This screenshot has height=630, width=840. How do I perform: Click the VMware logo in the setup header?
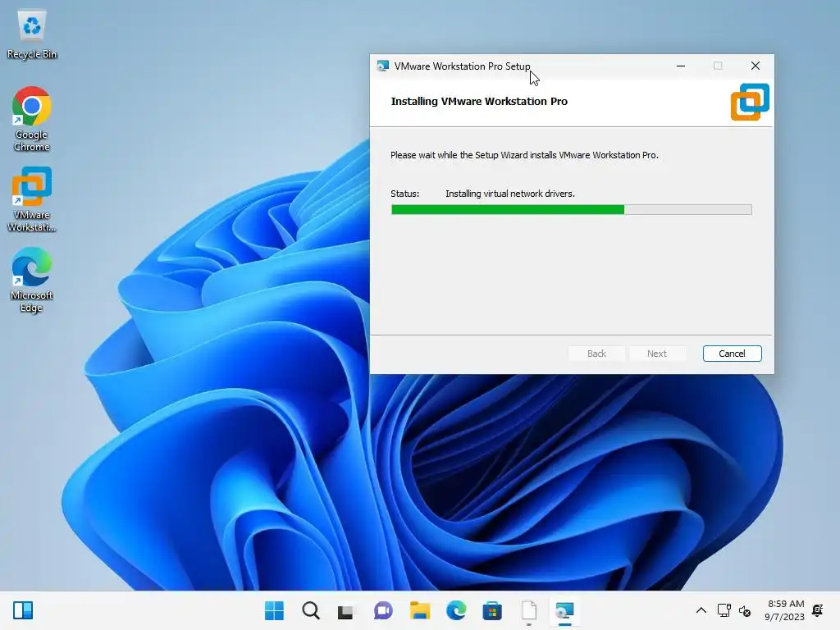tap(750, 102)
